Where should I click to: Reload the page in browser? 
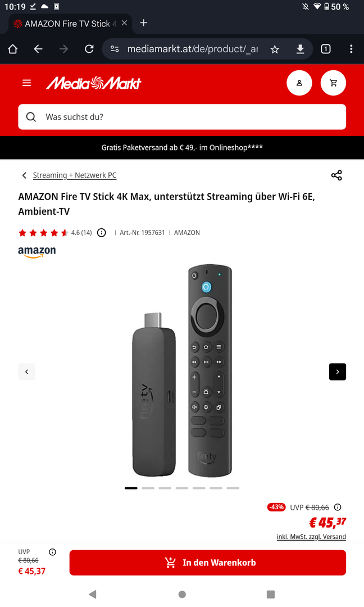[x=89, y=49]
